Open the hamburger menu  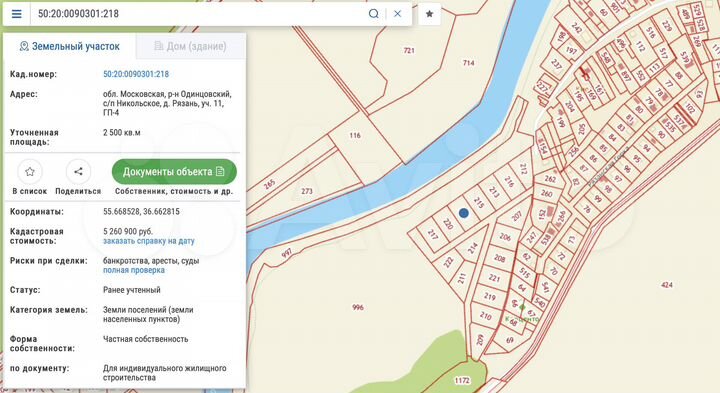click(17, 14)
